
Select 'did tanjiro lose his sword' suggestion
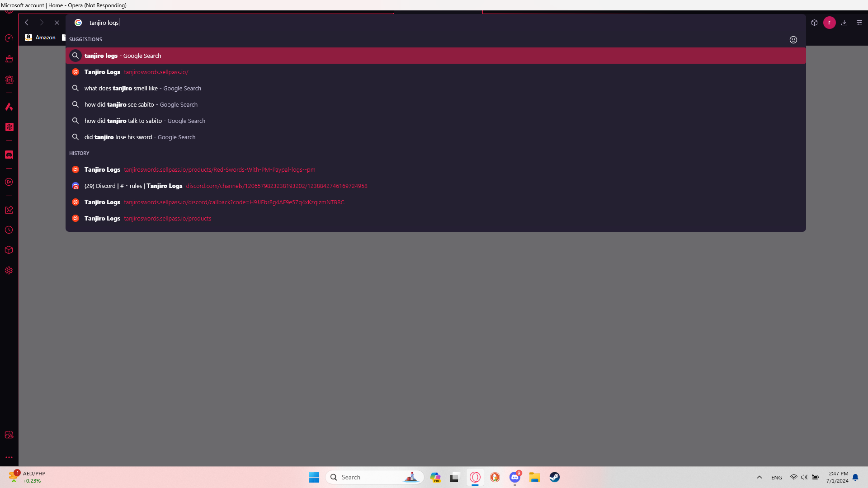point(436,137)
